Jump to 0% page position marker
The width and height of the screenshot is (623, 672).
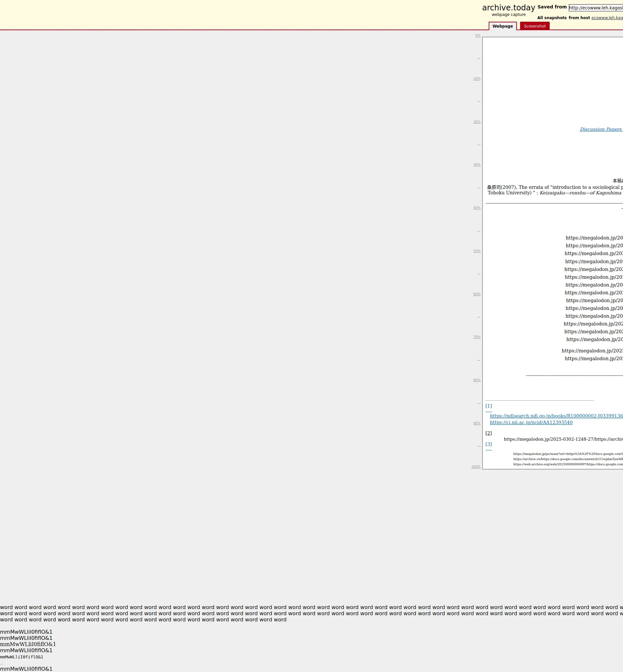click(x=478, y=36)
